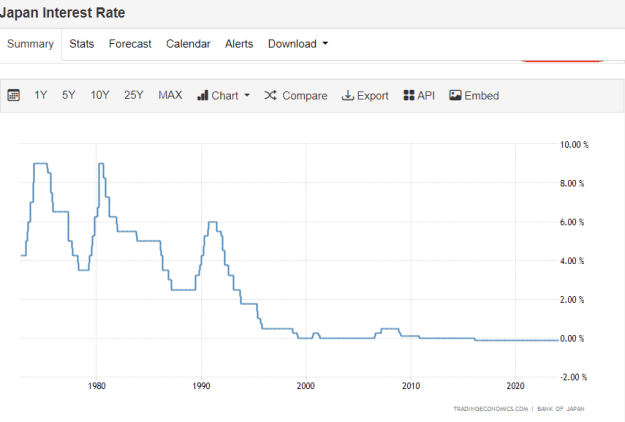Click the 1990 x-axis label
This screenshot has width=625, height=422.
point(201,386)
